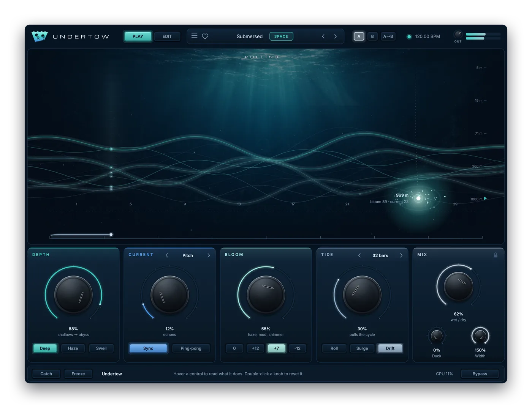Copy A to B

388,36
